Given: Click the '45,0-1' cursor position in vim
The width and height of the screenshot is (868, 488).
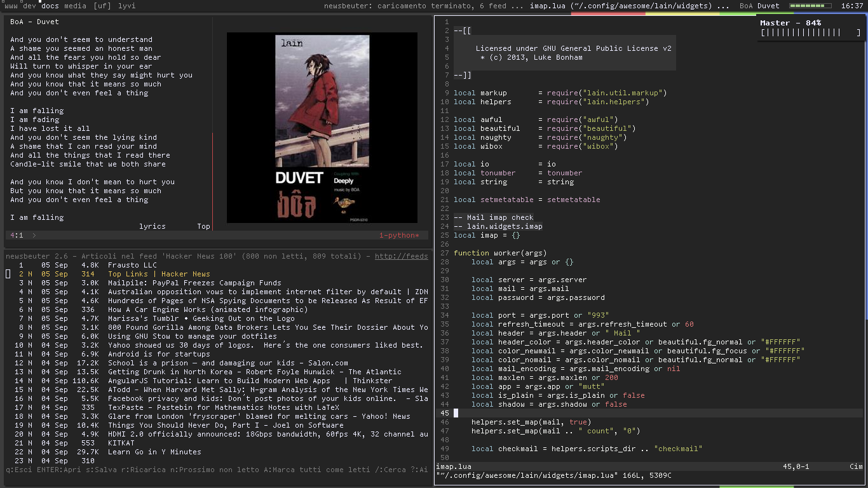Looking at the screenshot, I should coord(796,466).
